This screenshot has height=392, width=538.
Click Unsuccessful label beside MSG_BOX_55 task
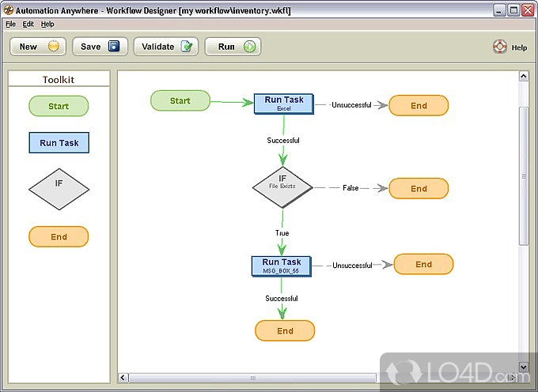pos(352,266)
